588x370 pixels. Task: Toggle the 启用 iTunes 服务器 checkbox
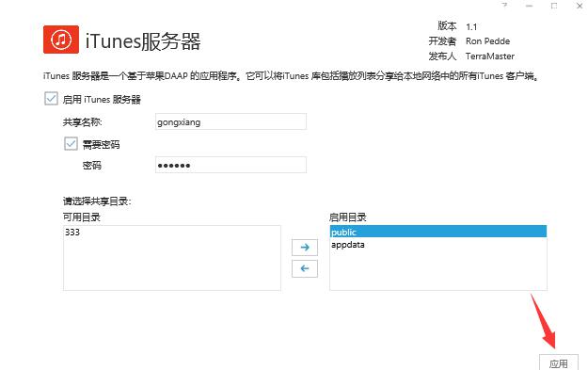(x=51, y=99)
